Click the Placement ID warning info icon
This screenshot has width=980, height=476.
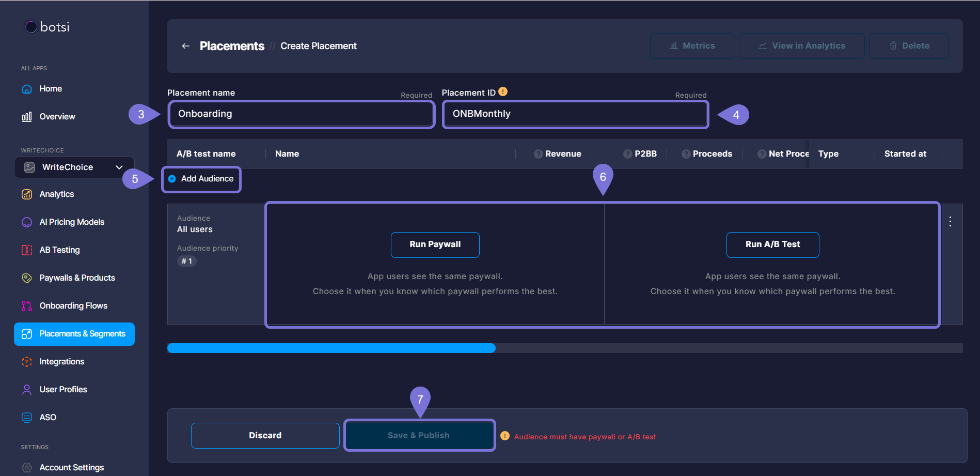click(503, 92)
